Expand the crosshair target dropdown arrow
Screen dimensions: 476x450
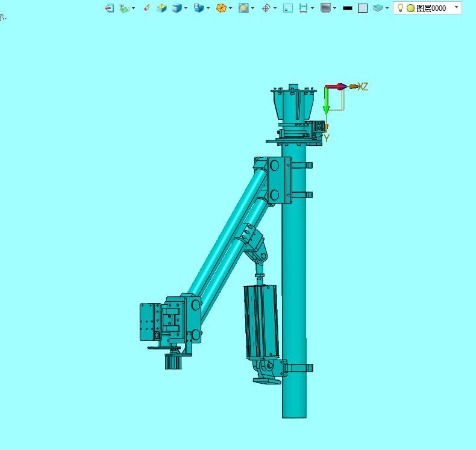pos(275,8)
